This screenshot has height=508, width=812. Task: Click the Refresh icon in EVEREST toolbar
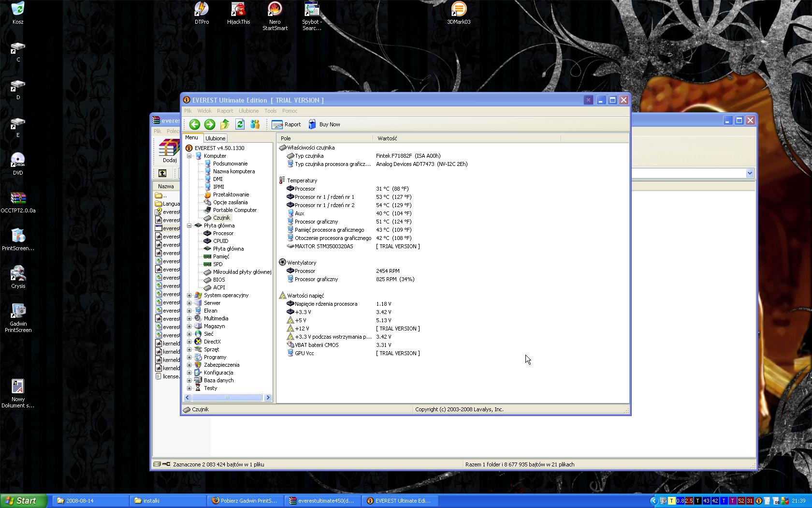coord(240,124)
